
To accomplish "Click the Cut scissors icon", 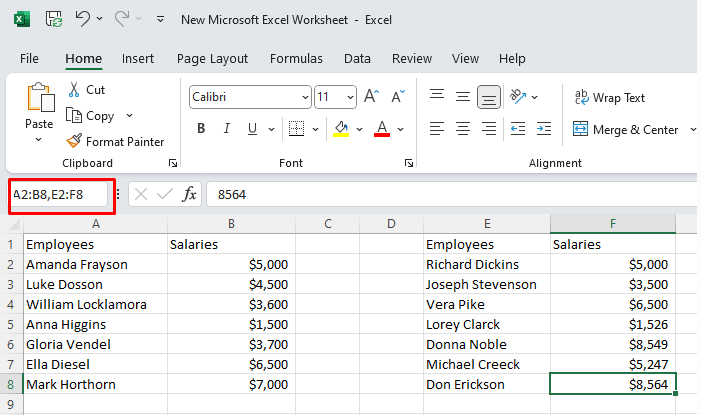I will (74, 90).
